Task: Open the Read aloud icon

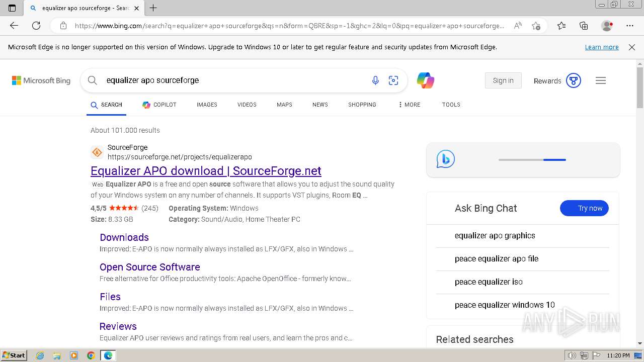Action: click(518, 26)
